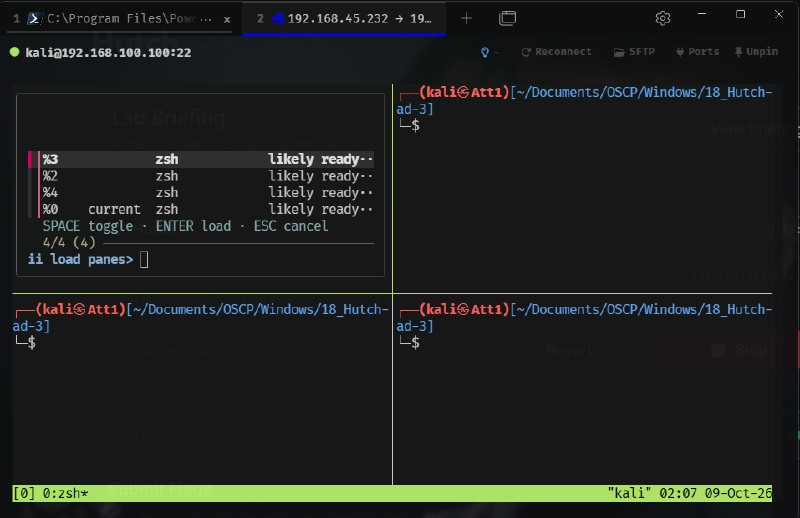The width and height of the screenshot is (800, 518).
Task: Click the lightbulb hints icon
Action: [485, 52]
